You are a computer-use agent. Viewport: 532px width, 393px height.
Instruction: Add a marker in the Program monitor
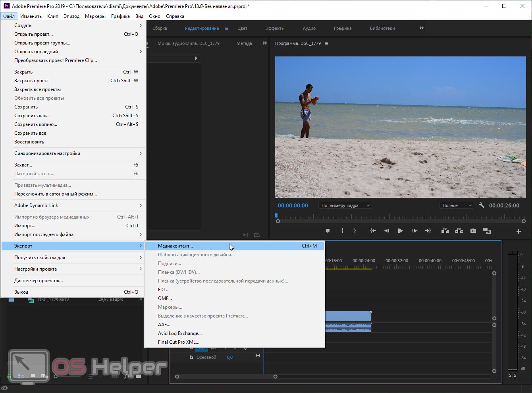tap(328, 231)
